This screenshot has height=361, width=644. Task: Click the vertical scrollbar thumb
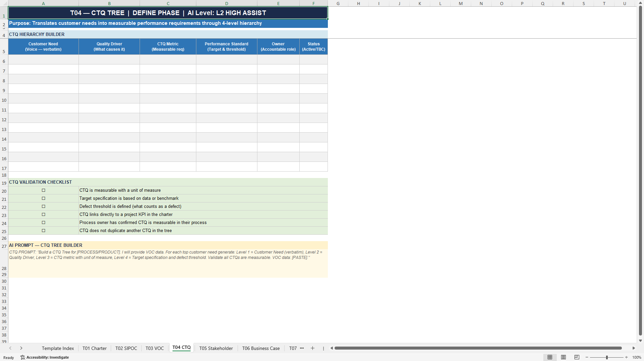(640, 170)
